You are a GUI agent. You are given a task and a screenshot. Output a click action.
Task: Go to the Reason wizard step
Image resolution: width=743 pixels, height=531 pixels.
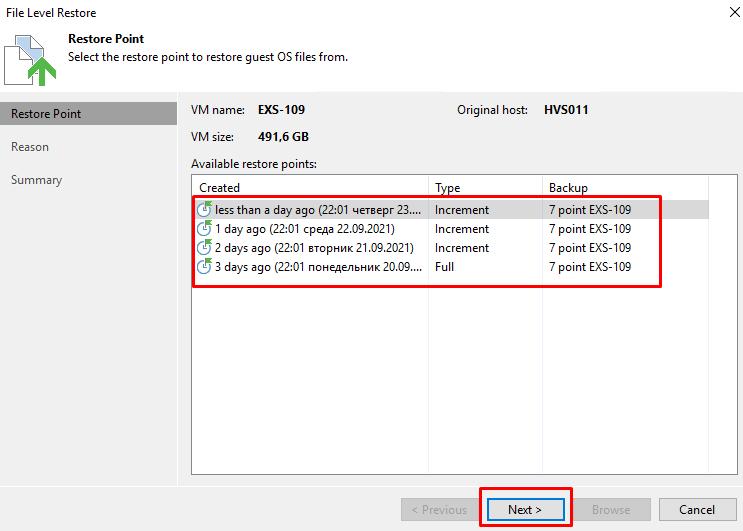(30, 147)
